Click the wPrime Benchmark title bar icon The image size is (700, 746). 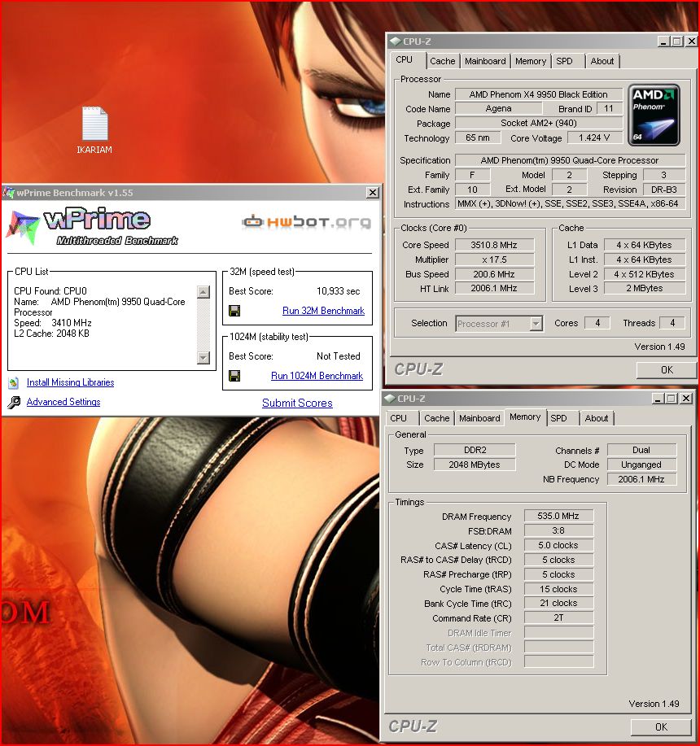pos(9,193)
